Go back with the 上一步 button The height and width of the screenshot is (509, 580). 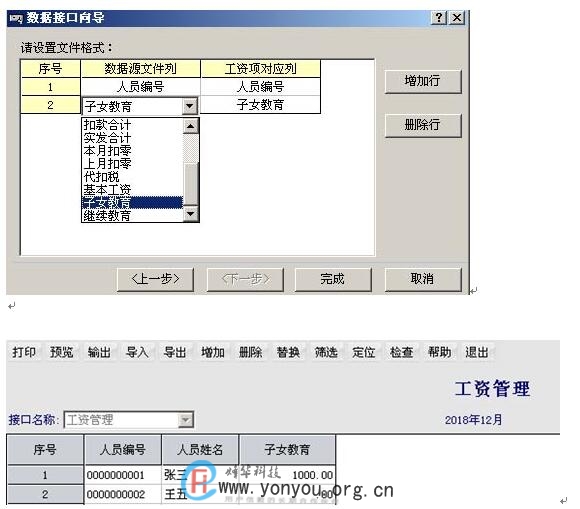pyautogui.click(x=155, y=279)
